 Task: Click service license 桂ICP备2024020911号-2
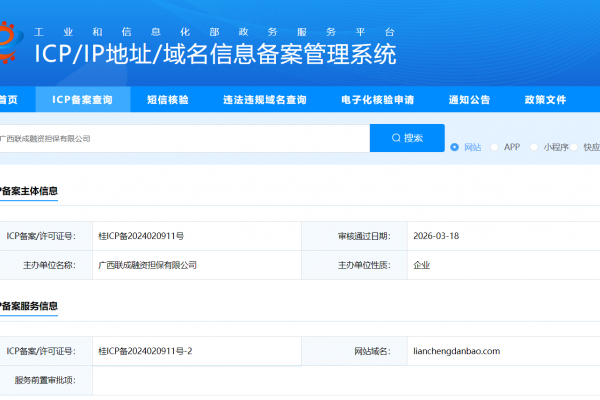pos(145,351)
